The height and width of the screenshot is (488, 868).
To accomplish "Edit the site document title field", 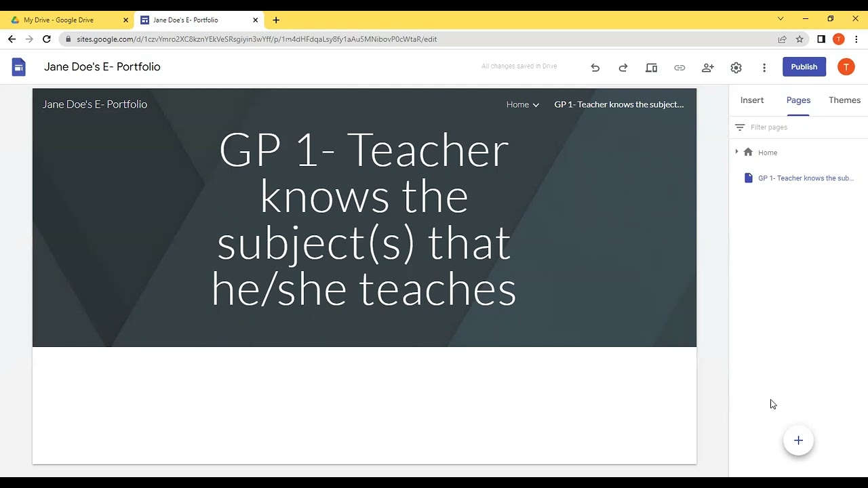I will click(102, 67).
